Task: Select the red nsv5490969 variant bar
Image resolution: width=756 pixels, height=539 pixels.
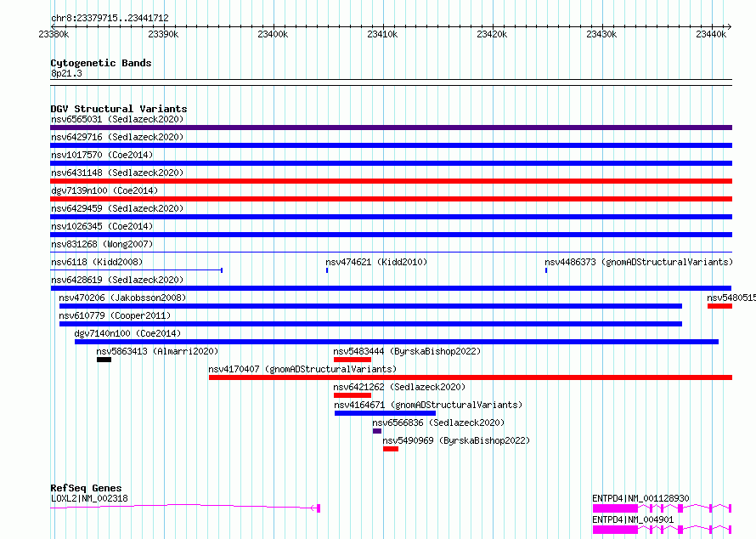Action: pyautogui.click(x=391, y=449)
